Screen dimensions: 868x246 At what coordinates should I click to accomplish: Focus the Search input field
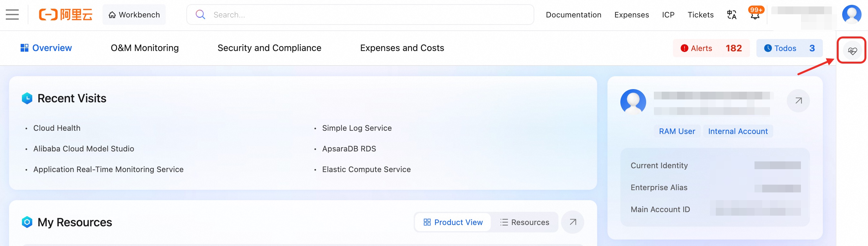360,15
